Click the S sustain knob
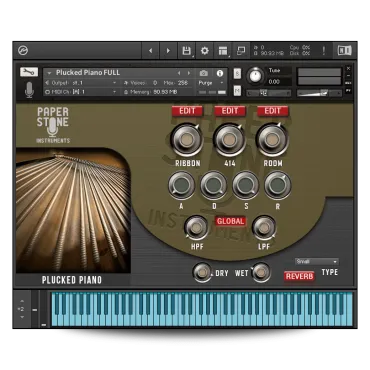370x370 pixels. point(245,185)
